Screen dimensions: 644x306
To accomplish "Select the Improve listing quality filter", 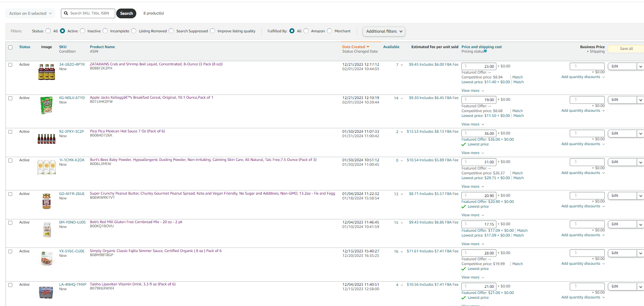I will click(213, 31).
